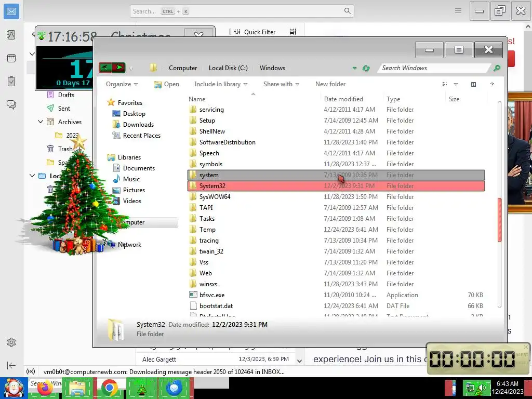Select SoftwareDistribution folder

pyautogui.click(x=336, y=142)
